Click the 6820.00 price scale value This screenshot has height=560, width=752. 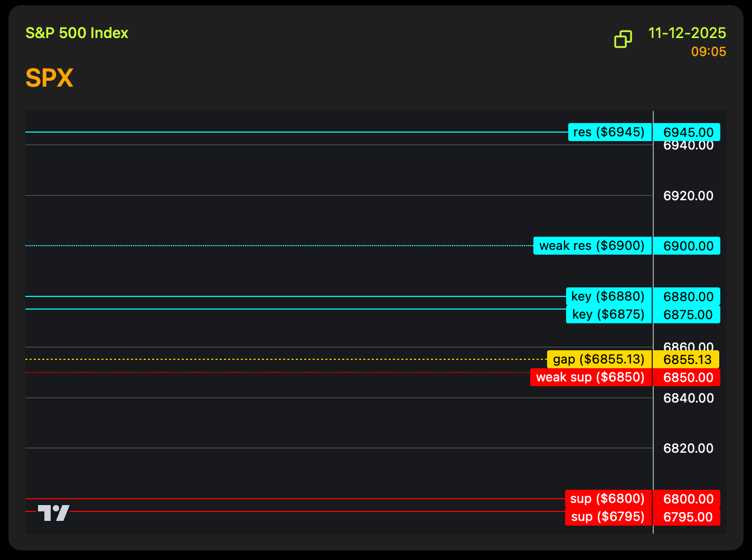tap(688, 449)
